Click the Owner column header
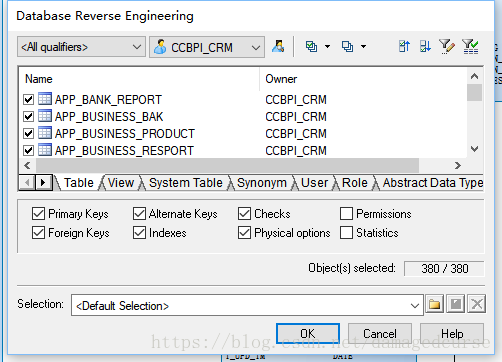 click(x=363, y=79)
